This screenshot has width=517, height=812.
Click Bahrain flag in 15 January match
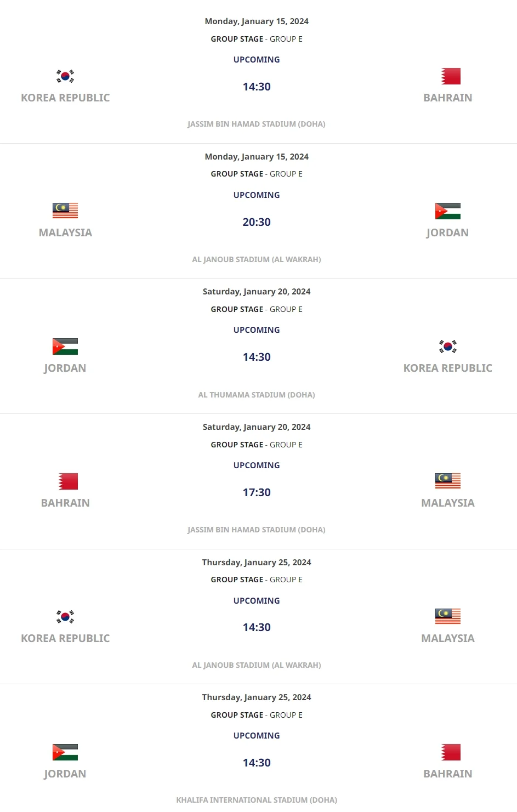pyautogui.click(x=451, y=76)
